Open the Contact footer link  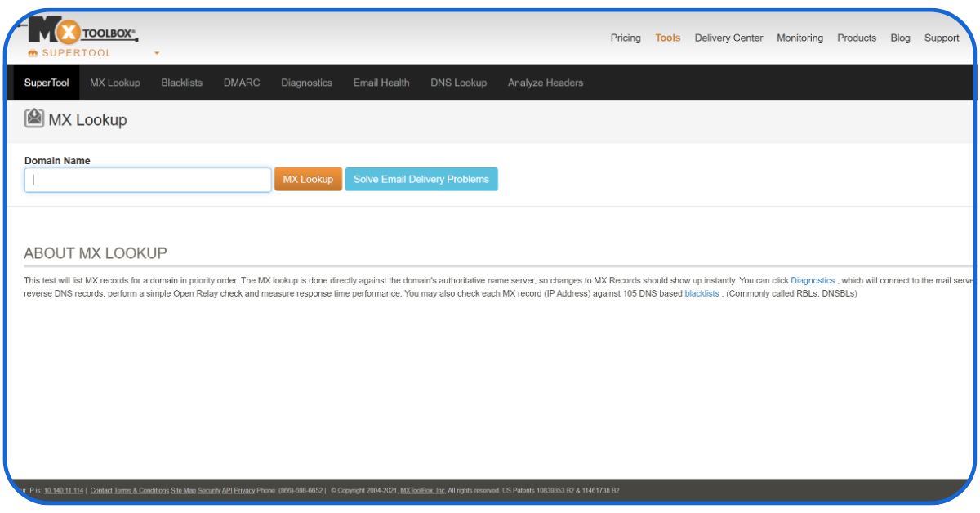pyautogui.click(x=101, y=491)
